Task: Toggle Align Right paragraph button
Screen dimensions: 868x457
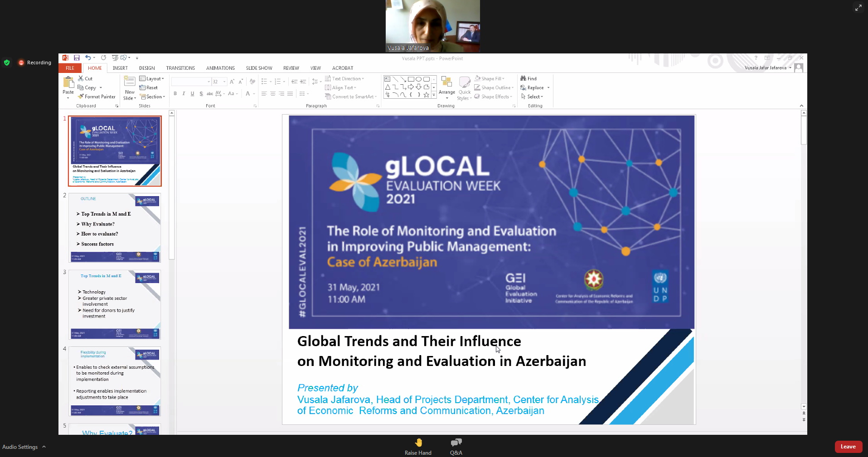Action: [281, 94]
